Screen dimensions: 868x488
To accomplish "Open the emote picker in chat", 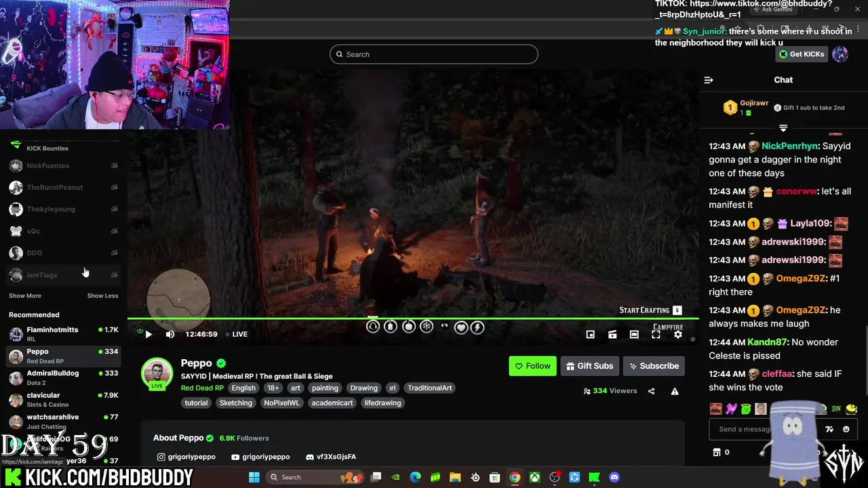I will click(846, 429).
